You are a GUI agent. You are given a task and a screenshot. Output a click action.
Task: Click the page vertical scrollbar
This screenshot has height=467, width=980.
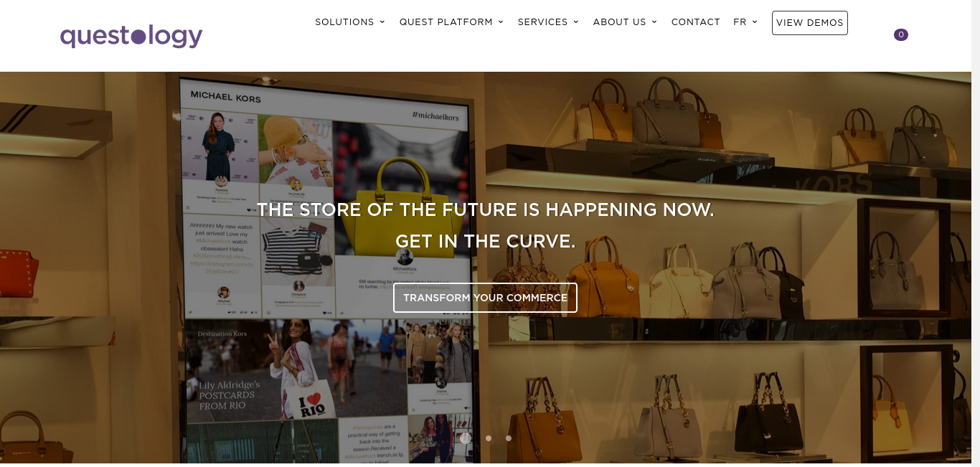[976, 233]
